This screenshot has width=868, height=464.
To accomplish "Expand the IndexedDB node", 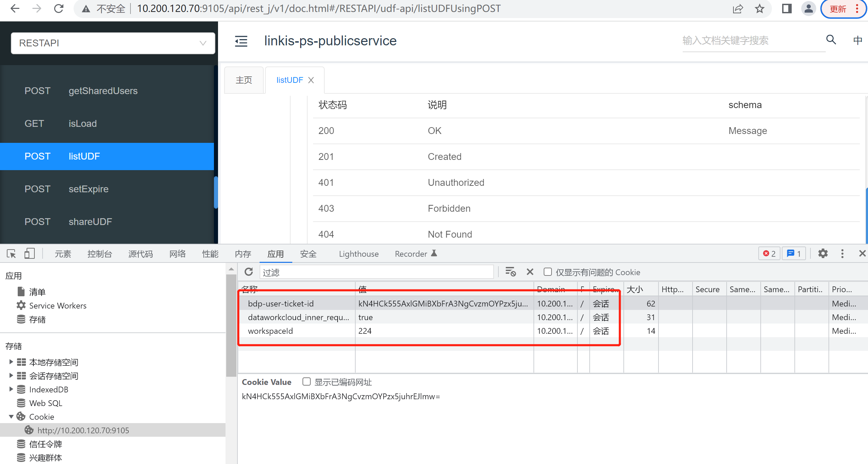I will pyautogui.click(x=11, y=389).
